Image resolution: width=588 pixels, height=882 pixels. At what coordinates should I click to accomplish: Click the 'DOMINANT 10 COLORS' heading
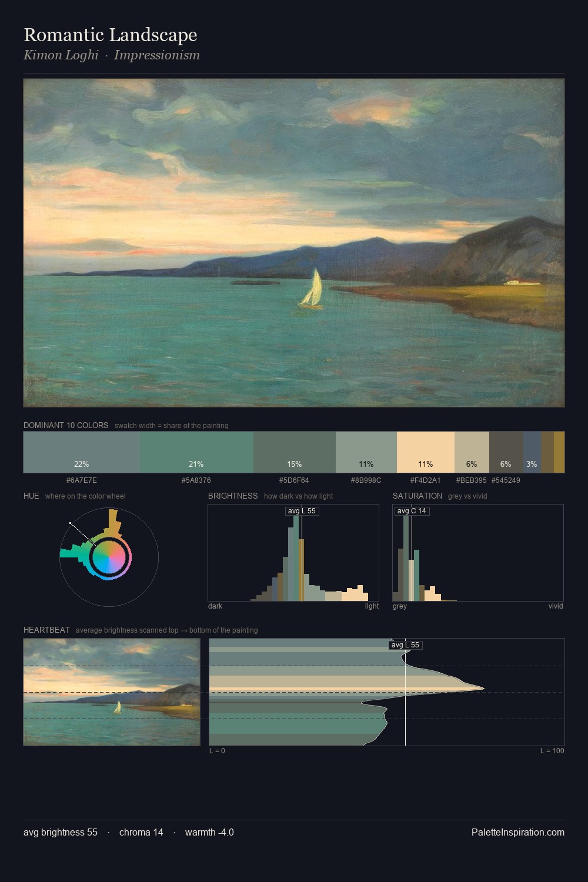[x=66, y=425]
